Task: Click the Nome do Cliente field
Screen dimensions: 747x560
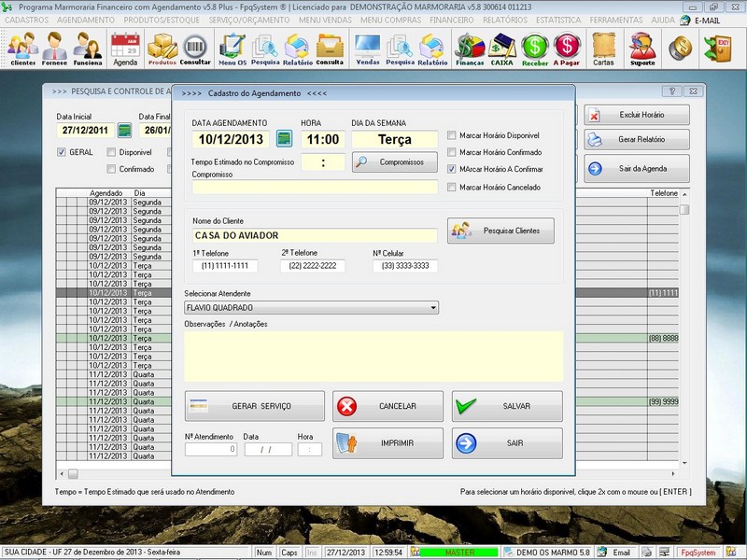Action: pos(314,236)
